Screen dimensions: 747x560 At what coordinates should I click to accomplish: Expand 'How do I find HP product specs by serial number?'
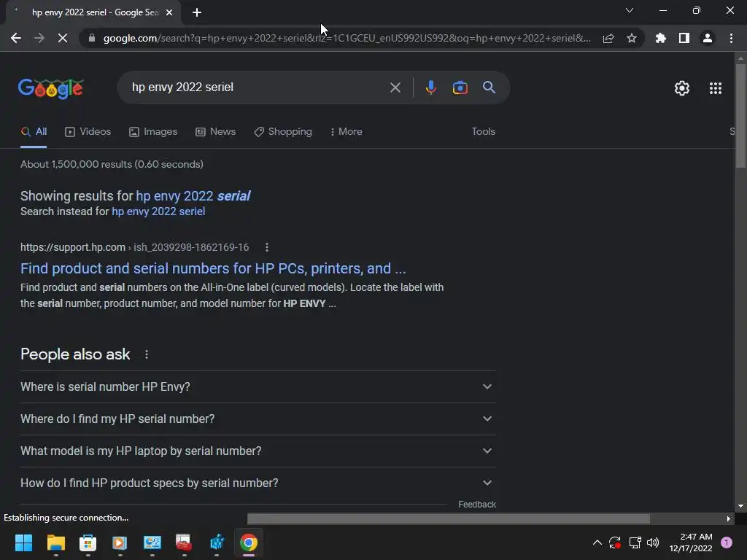(x=258, y=483)
